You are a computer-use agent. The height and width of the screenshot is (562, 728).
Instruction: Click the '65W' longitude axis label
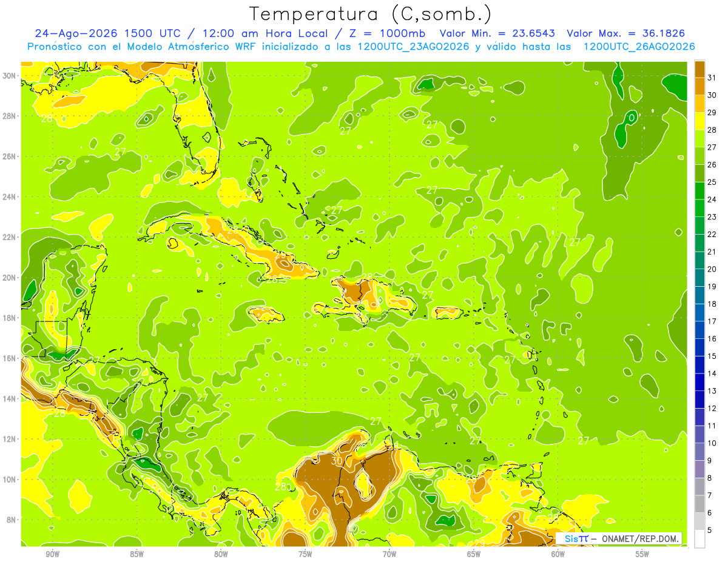tap(474, 554)
